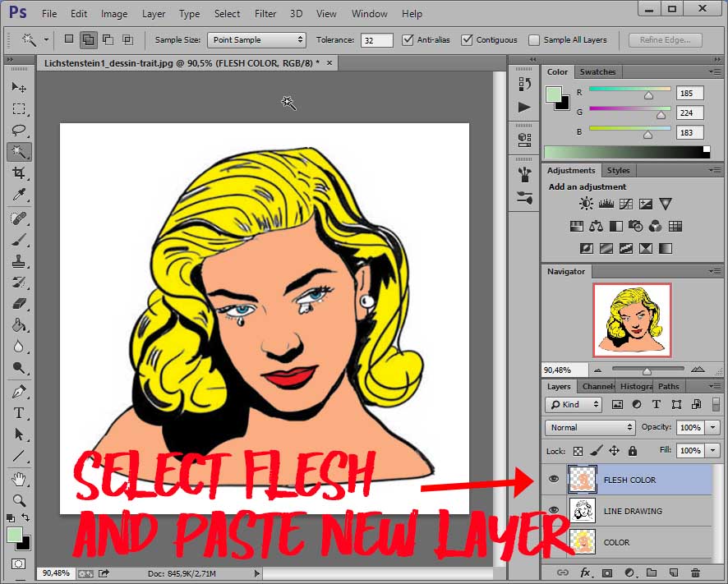Choose Add to selection mode

tap(88, 40)
